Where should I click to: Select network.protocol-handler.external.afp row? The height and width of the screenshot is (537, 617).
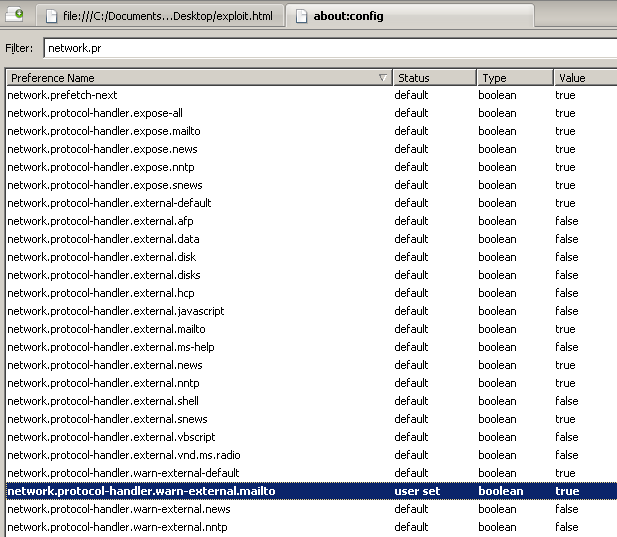click(311, 221)
